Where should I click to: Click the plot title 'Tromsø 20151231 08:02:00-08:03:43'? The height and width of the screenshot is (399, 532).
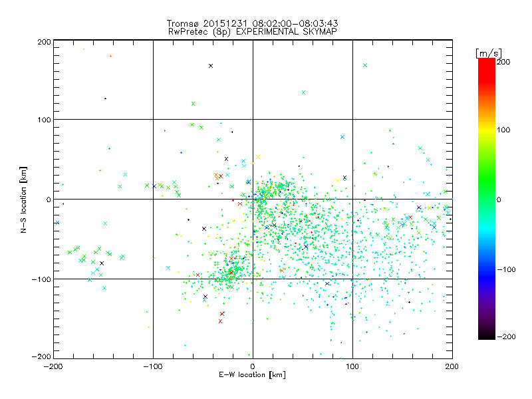[252, 23]
